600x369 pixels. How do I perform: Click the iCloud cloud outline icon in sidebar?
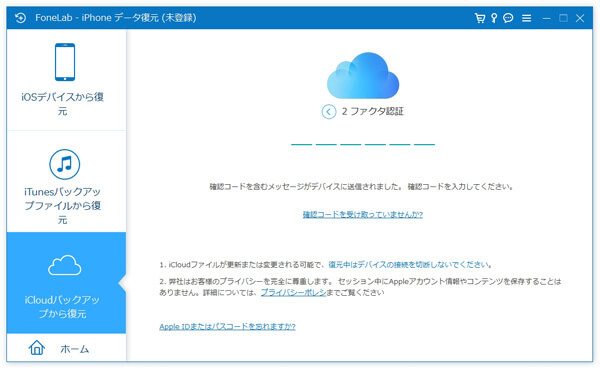tap(65, 265)
